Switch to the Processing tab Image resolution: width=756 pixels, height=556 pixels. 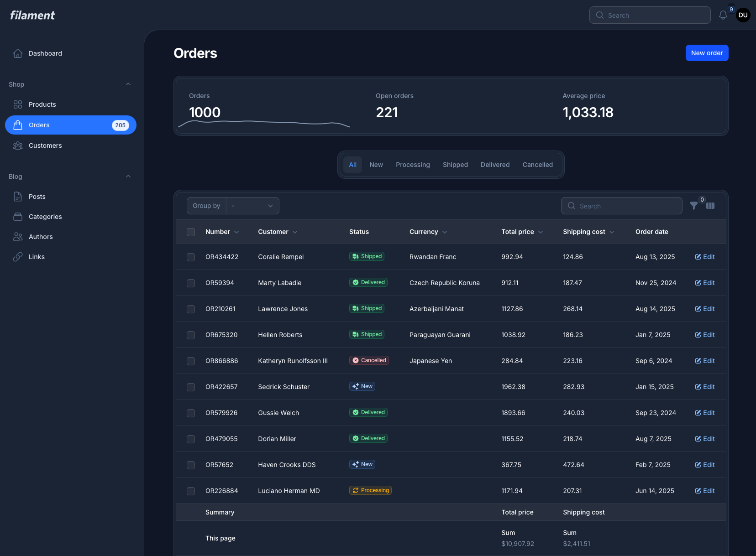click(413, 165)
